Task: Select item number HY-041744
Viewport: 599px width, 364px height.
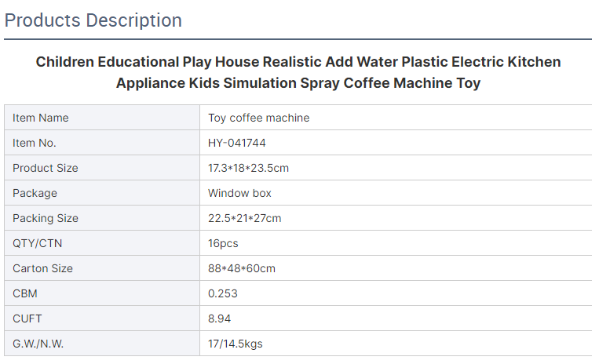Action: pyautogui.click(x=237, y=143)
